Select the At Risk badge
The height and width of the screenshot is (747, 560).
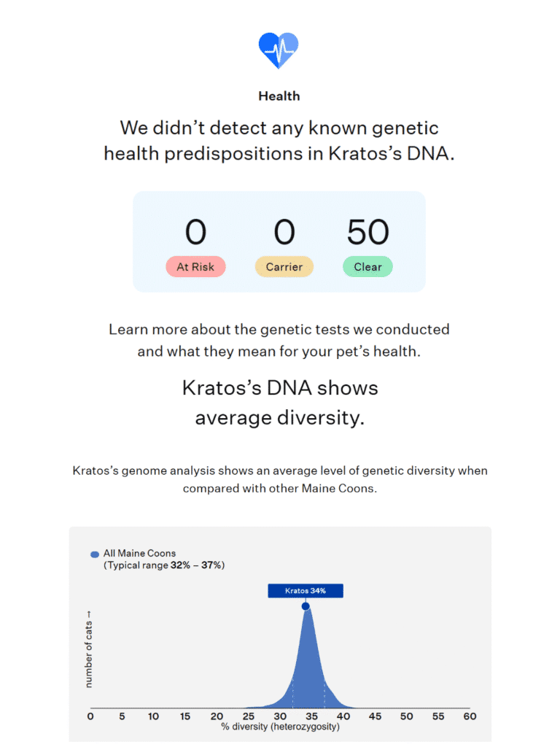coord(195,267)
